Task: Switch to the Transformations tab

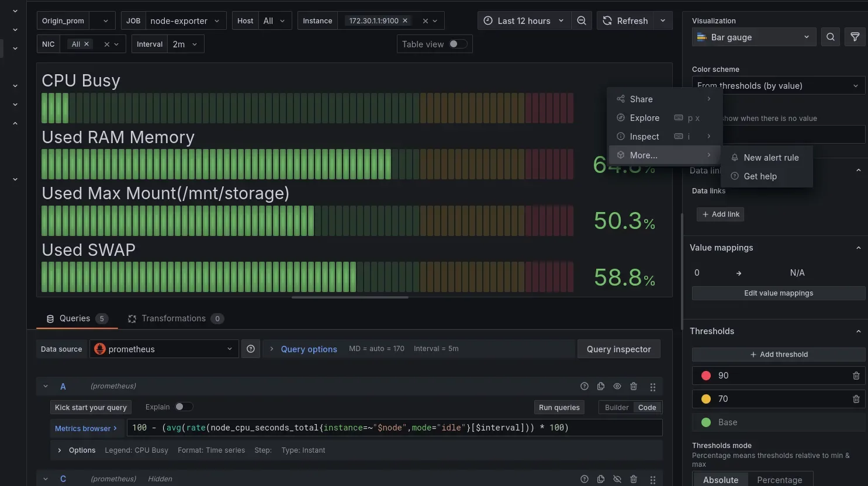Action: 175,318
